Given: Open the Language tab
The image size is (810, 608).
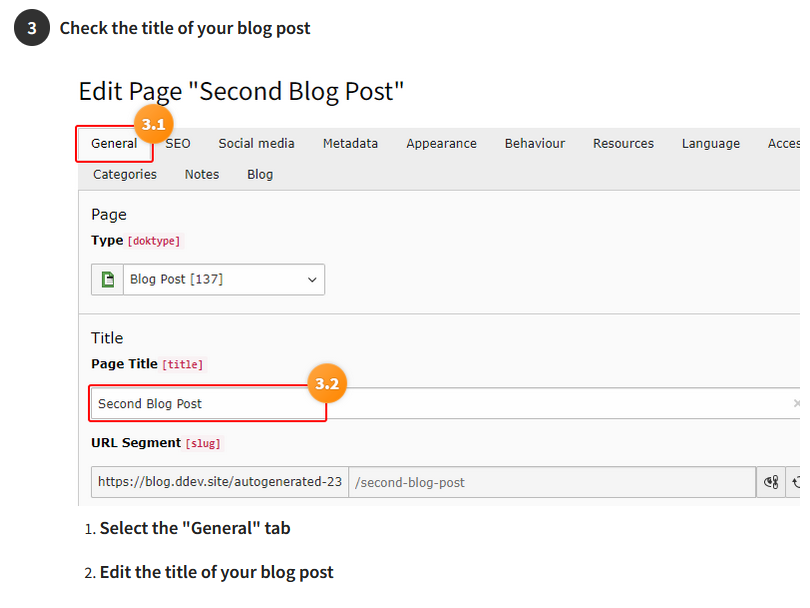Looking at the screenshot, I should (x=710, y=144).
